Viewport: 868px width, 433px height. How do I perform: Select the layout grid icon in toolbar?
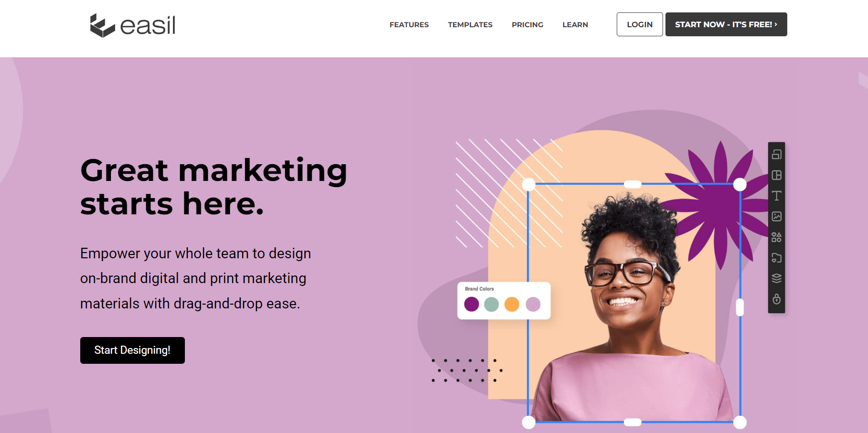tap(776, 175)
